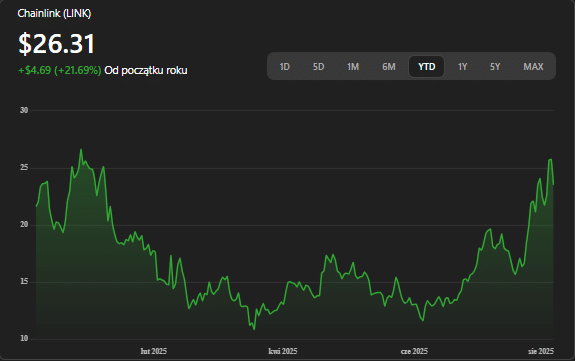Viewport: 575px width, 361px height.
Task: Choose the 6M time range
Action: [x=389, y=66]
